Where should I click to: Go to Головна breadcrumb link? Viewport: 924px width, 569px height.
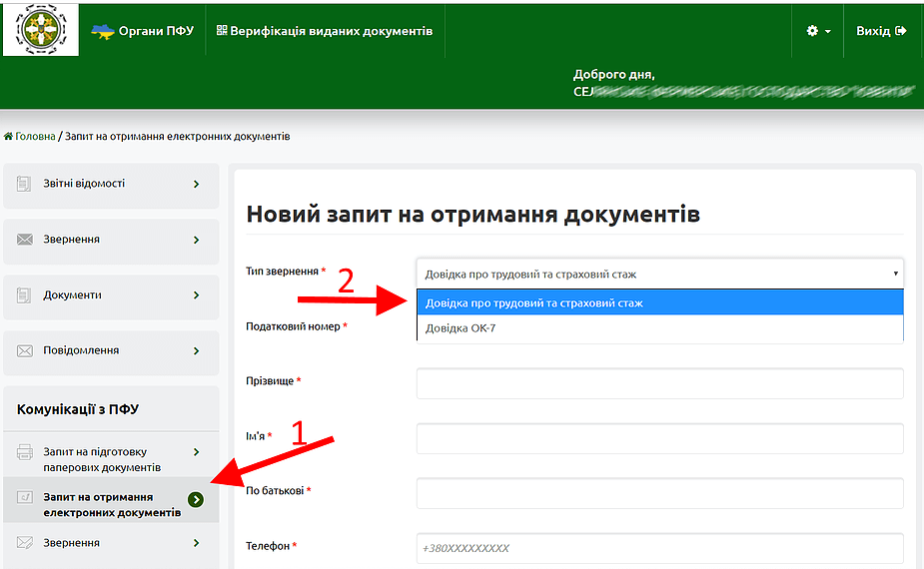pos(35,136)
